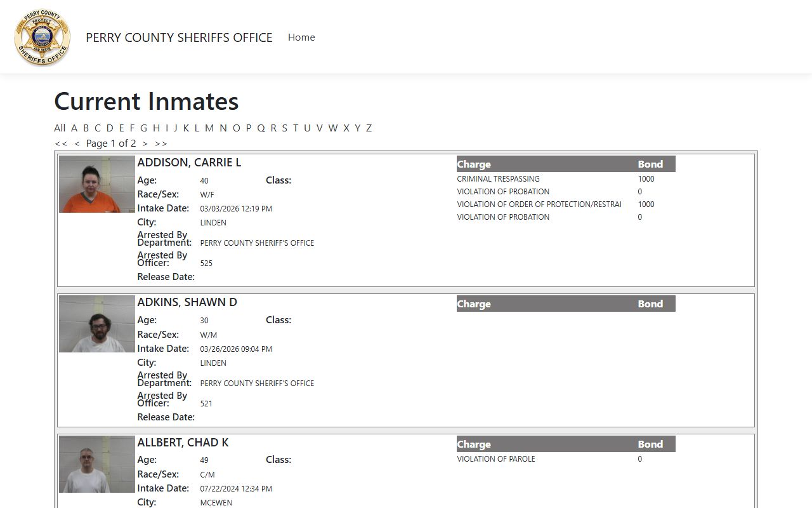Filter inmates by letter H
The width and height of the screenshot is (812, 508).
[x=156, y=128]
